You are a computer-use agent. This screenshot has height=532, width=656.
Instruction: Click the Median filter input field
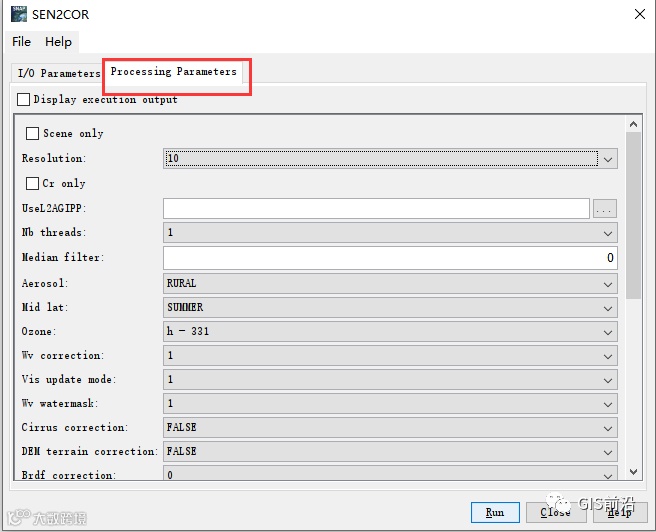[390, 258]
